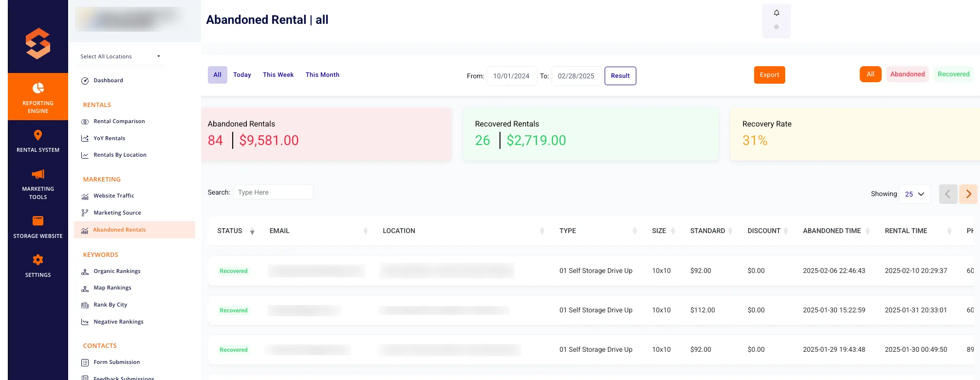Click the Organic Rankings icon
This screenshot has height=380, width=980.
(85, 271)
